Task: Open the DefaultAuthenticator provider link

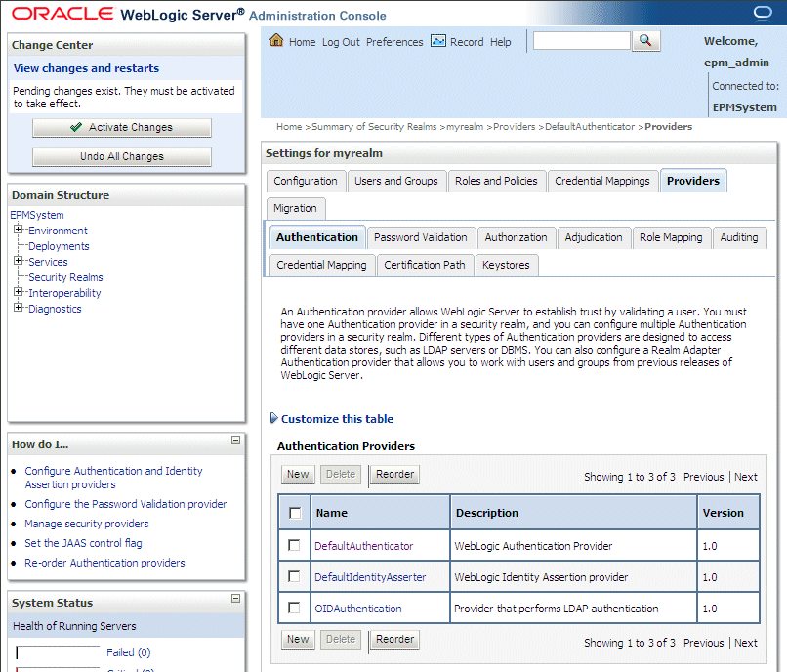Action: point(364,546)
